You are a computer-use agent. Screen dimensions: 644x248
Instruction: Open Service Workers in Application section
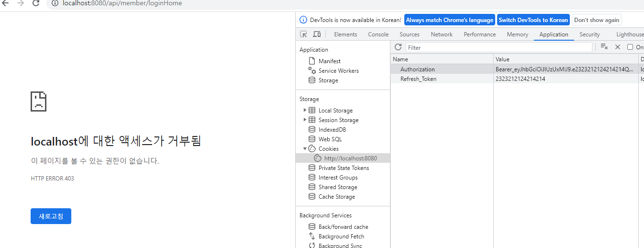(339, 71)
